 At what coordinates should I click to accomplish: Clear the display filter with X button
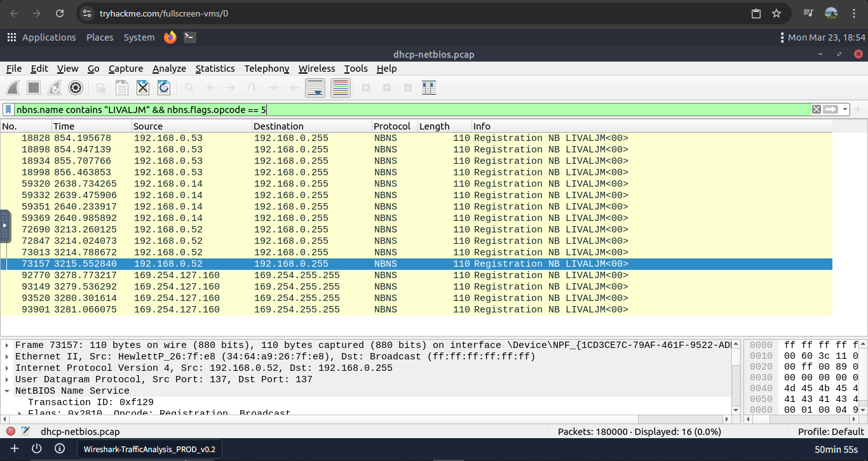click(817, 110)
